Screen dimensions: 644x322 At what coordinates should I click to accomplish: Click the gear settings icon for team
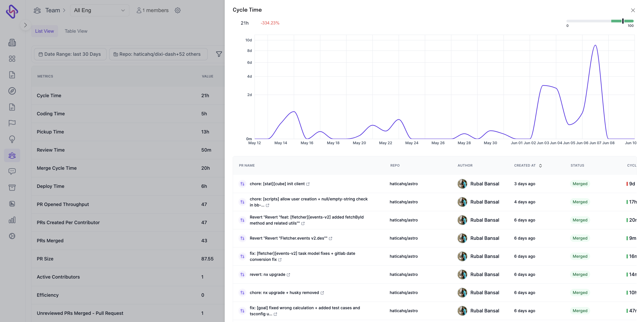point(178,10)
